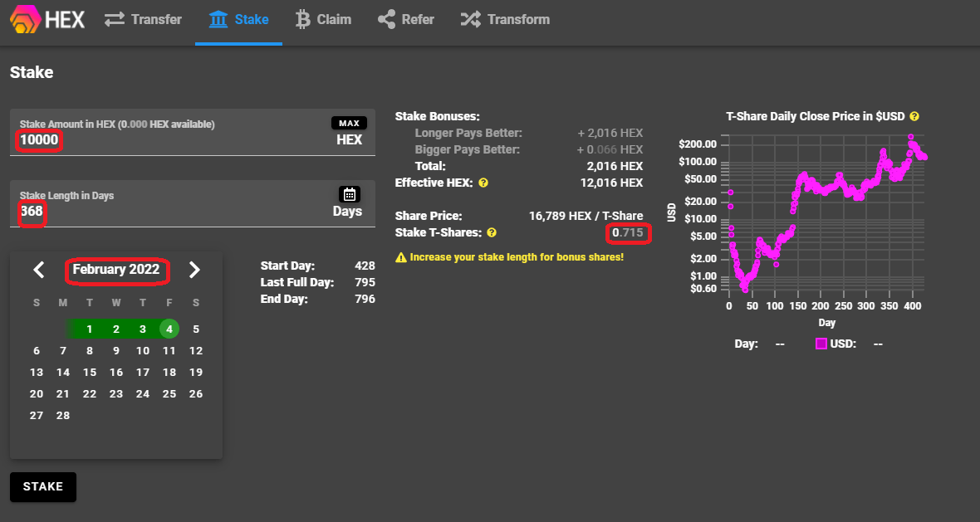Choose February 16 in calendar
980x522 pixels.
pyautogui.click(x=116, y=372)
